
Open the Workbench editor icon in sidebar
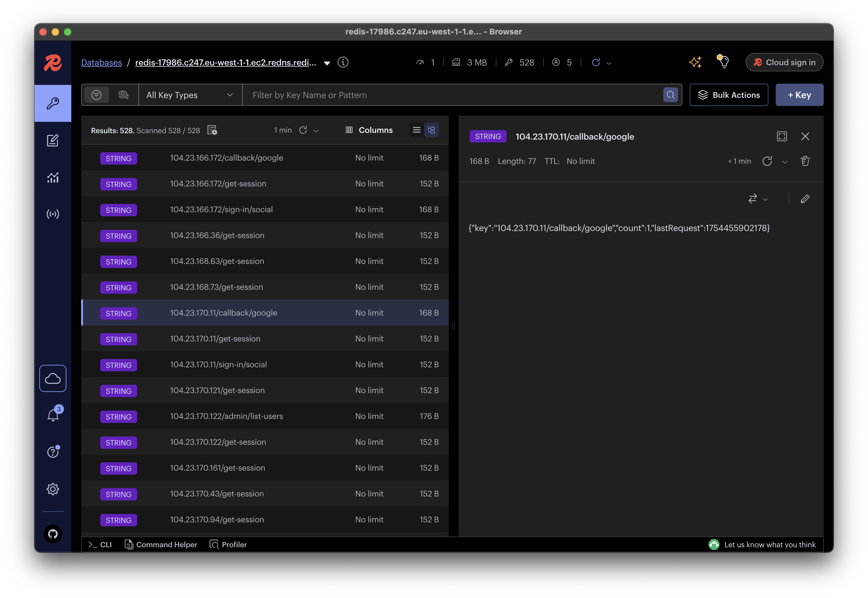coord(53,140)
